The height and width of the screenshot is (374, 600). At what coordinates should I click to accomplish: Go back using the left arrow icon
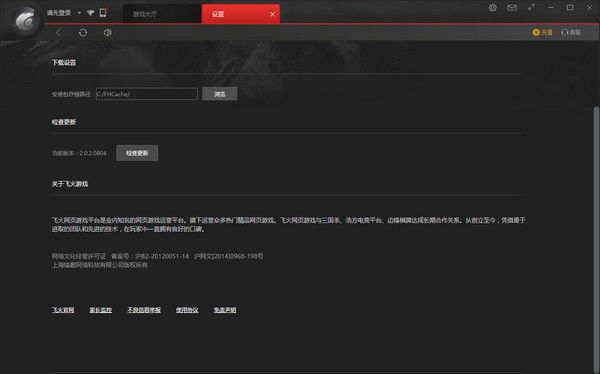pyautogui.click(x=59, y=33)
